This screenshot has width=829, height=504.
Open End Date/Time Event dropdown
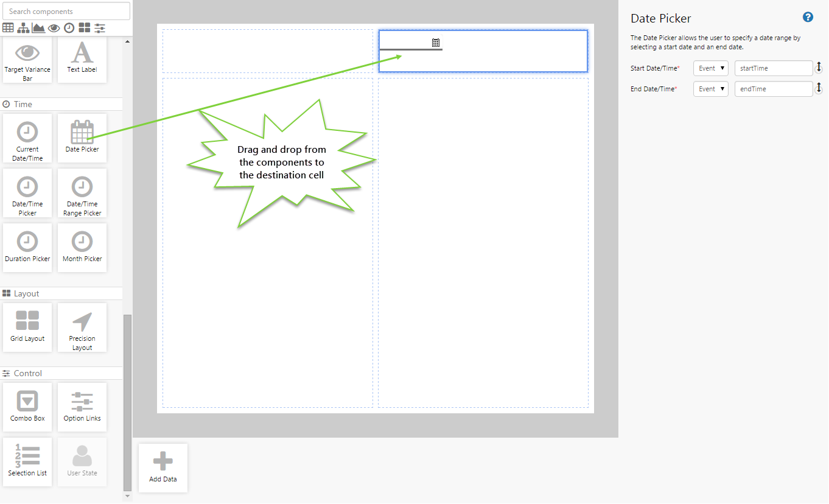point(710,89)
